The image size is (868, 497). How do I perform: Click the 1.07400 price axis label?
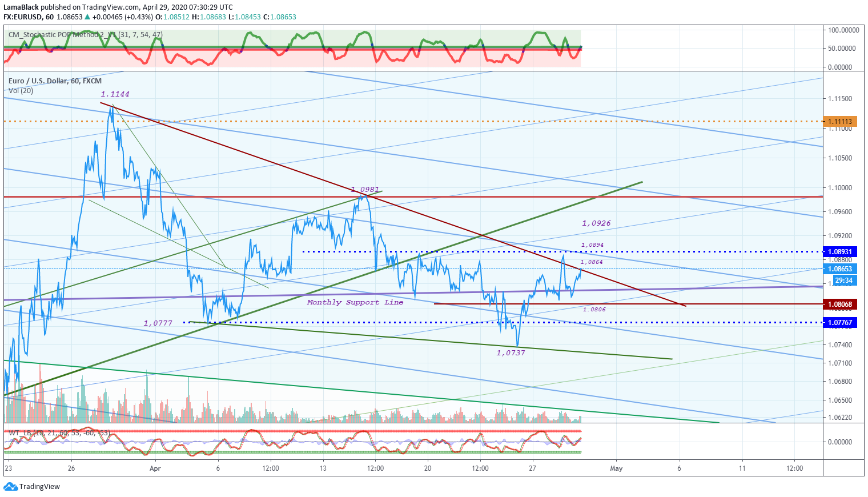(840, 344)
